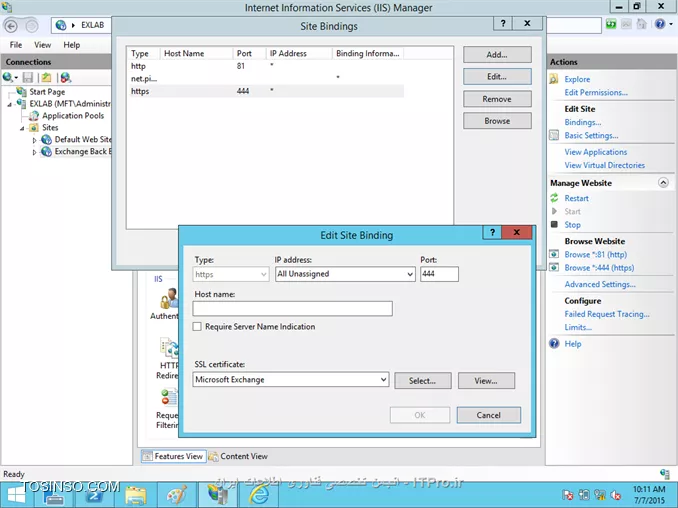Viewport: 678px width, 508px height.
Task: Collapse the EXLAB server tree node
Action: click(10, 104)
